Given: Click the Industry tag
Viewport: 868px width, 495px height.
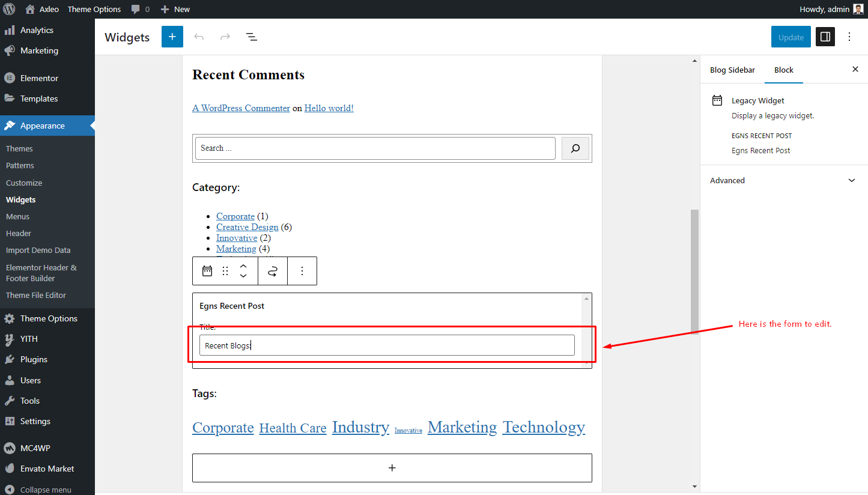Looking at the screenshot, I should (360, 427).
